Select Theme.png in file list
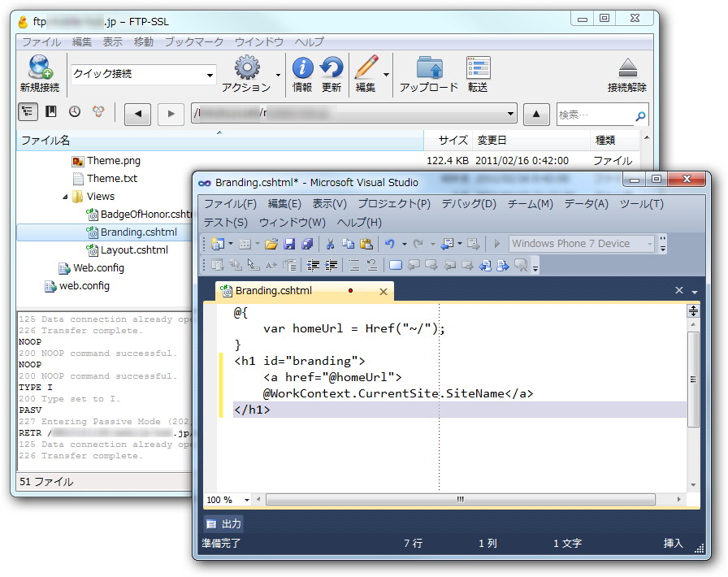 (114, 161)
